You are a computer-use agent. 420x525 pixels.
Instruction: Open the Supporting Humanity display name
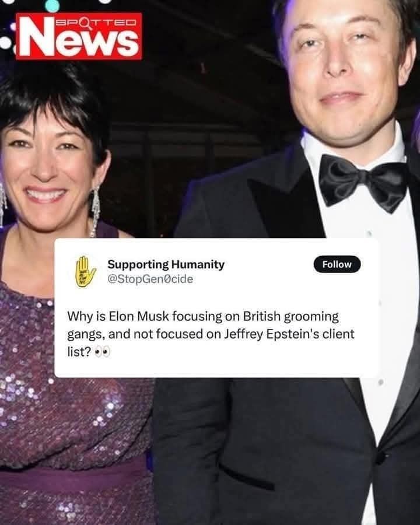pyautogui.click(x=166, y=264)
